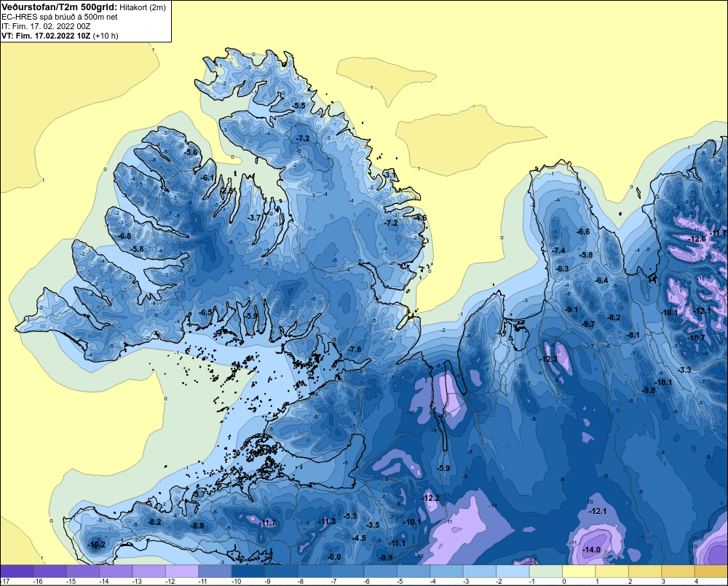
Task: Click the -9.8 temperature label
Action: 649,390
